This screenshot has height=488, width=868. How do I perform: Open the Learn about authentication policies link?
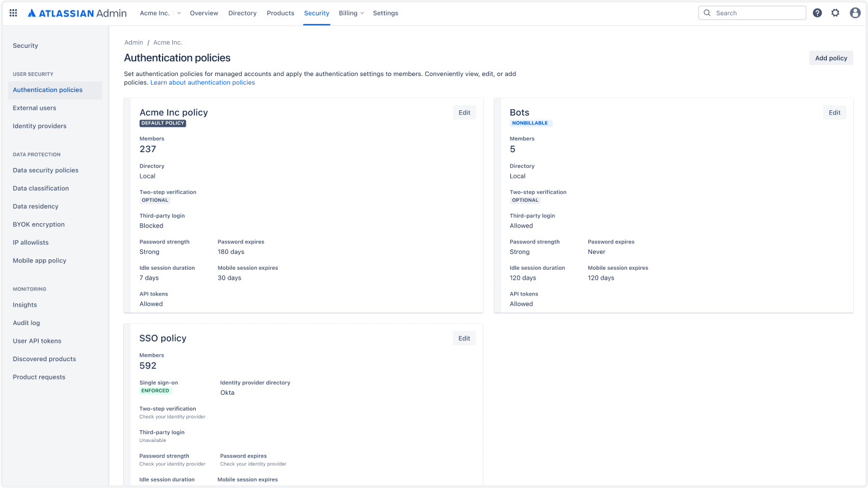pos(202,82)
